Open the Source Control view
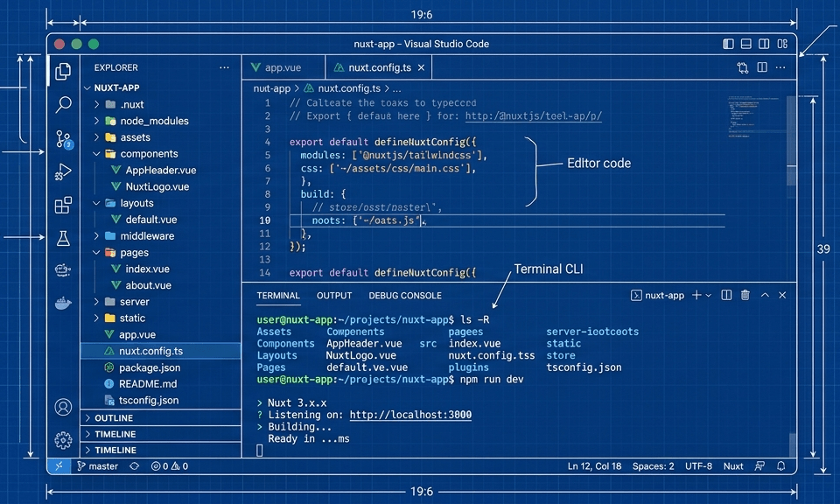The image size is (840, 504). click(64, 139)
